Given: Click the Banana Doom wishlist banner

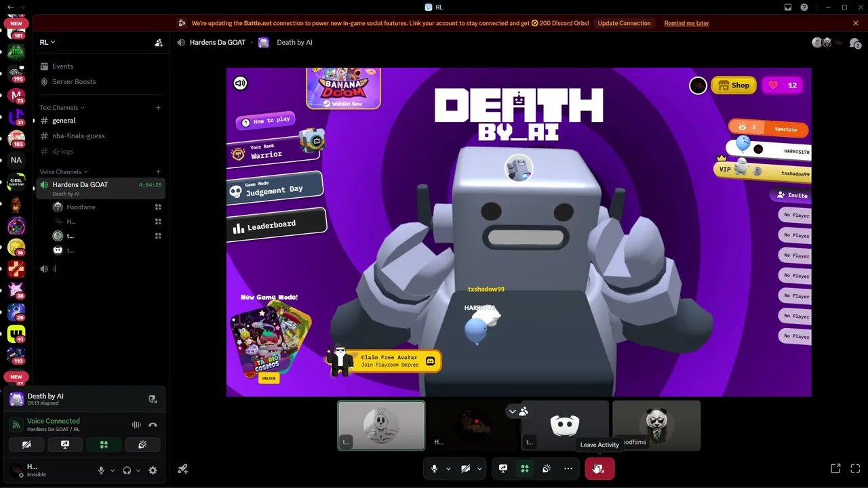Looking at the screenshot, I should coord(343,88).
